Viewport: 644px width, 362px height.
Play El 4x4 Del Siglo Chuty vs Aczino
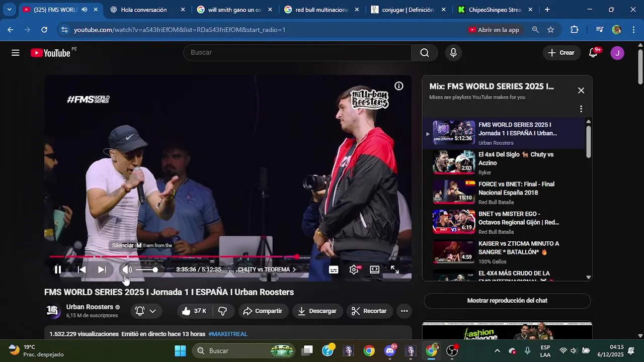503,162
